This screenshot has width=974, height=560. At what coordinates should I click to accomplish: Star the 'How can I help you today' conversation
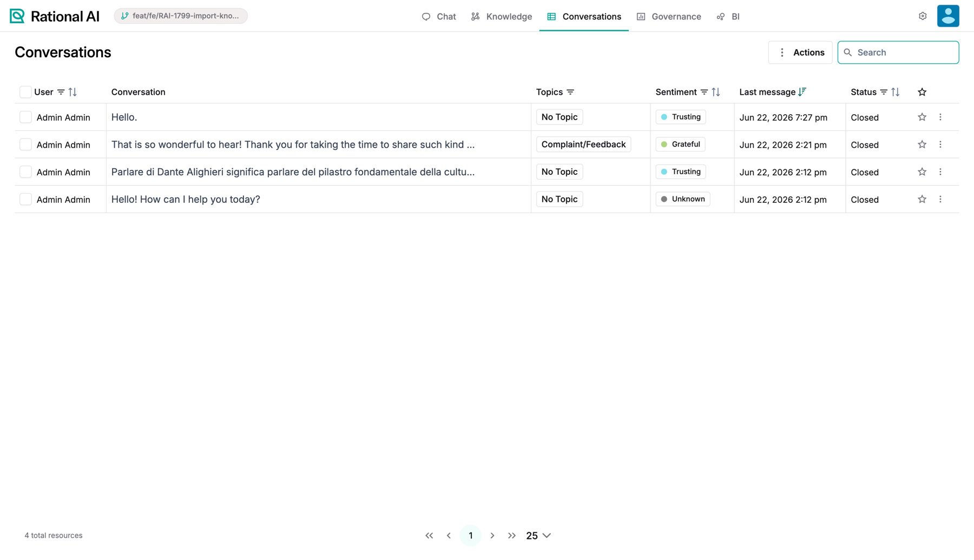pos(922,199)
